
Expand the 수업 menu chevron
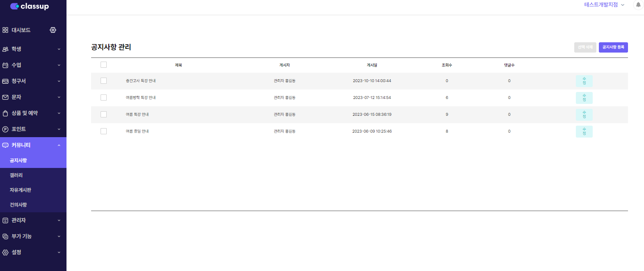[x=59, y=65]
